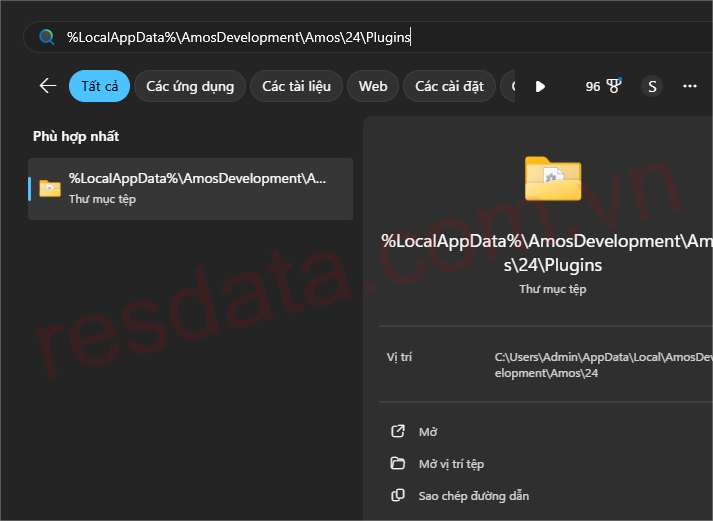Select the "Web" filter tab

pyautogui.click(x=373, y=86)
